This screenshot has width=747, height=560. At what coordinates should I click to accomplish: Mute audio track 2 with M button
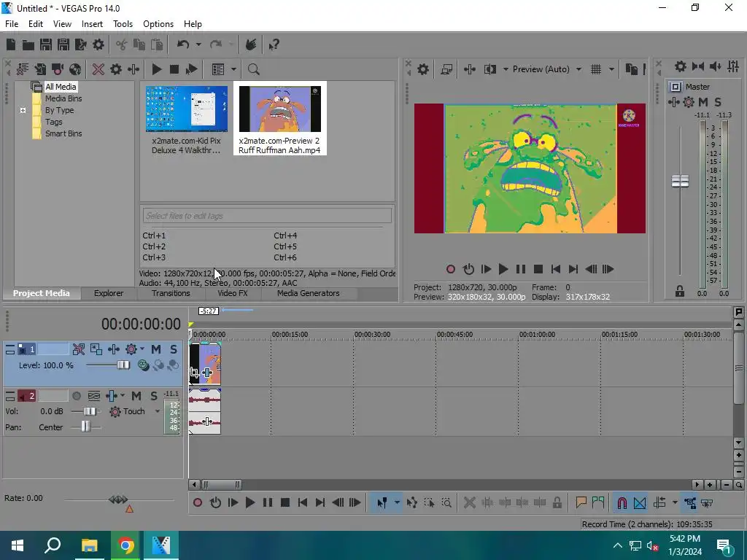coord(136,396)
